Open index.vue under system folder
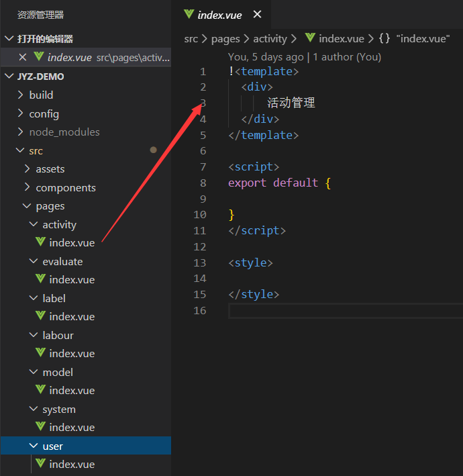The width and height of the screenshot is (463, 476). (x=72, y=428)
